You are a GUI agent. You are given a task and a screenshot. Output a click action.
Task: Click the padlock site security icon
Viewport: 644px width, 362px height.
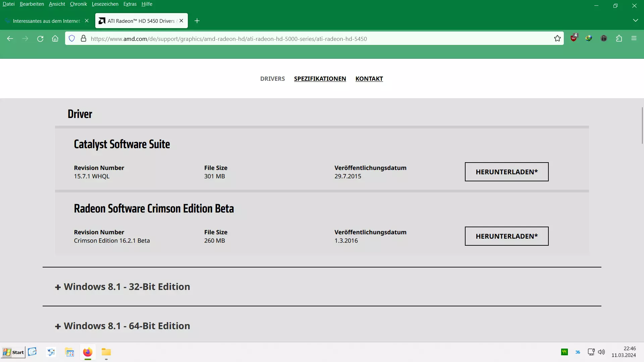[x=84, y=39]
